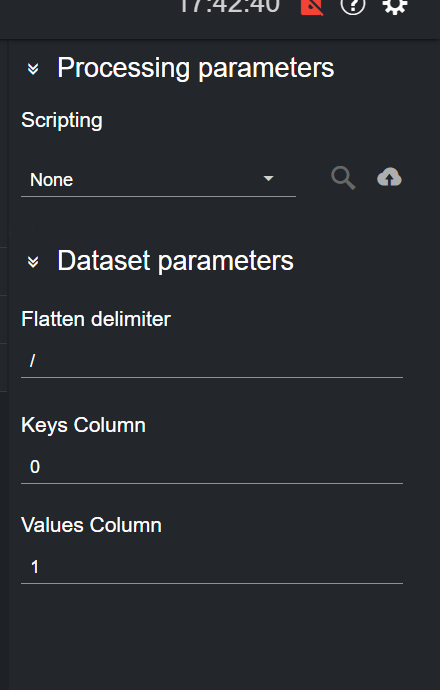Focus the Keys Column input field
The width and height of the screenshot is (444, 690).
pos(212,467)
